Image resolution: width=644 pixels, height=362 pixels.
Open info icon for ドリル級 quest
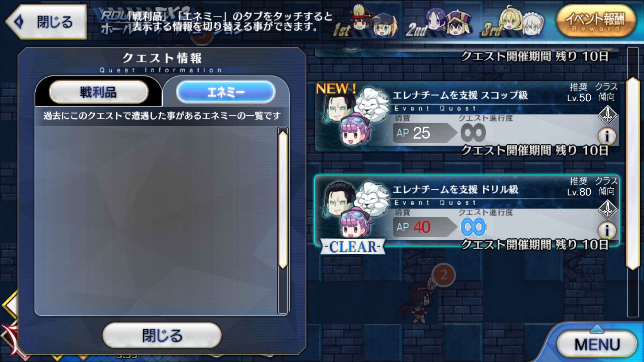607,230
